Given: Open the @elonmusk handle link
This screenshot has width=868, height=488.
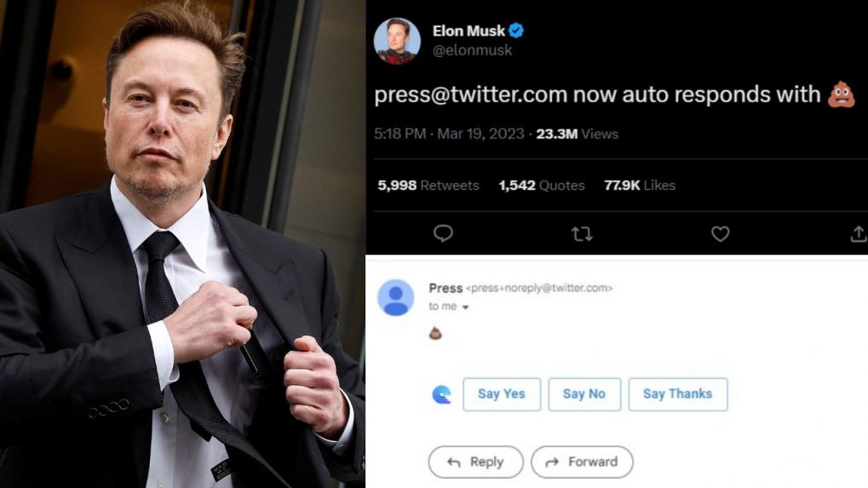Looking at the screenshot, I should (472, 50).
